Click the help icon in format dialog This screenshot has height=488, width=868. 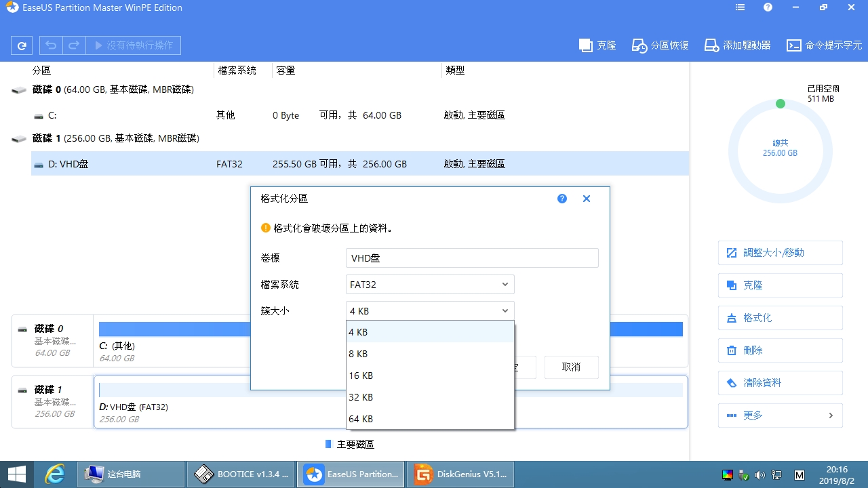562,199
